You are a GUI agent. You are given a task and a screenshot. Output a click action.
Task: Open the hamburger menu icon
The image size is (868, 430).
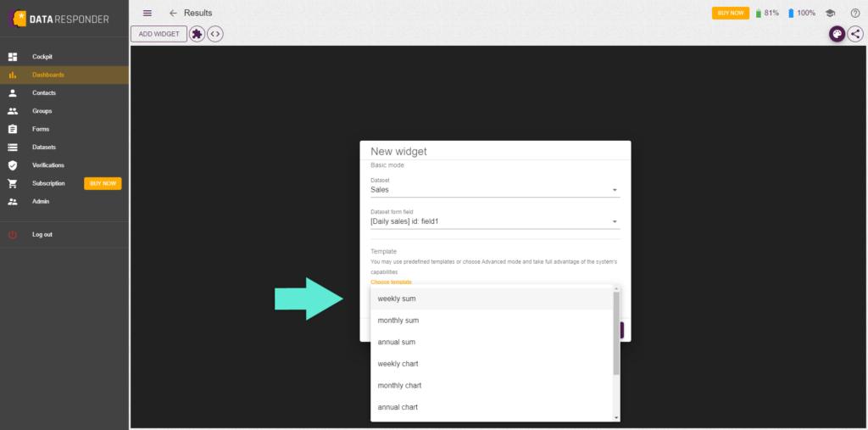point(147,13)
